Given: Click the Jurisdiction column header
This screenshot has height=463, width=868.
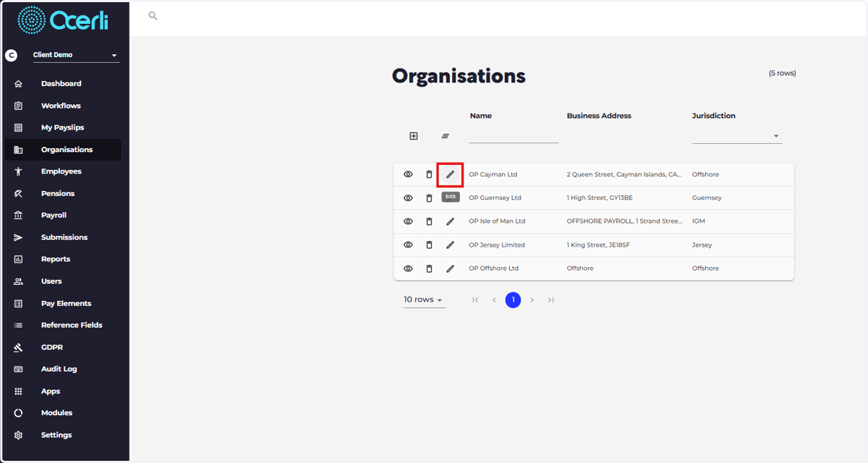Looking at the screenshot, I should (714, 116).
